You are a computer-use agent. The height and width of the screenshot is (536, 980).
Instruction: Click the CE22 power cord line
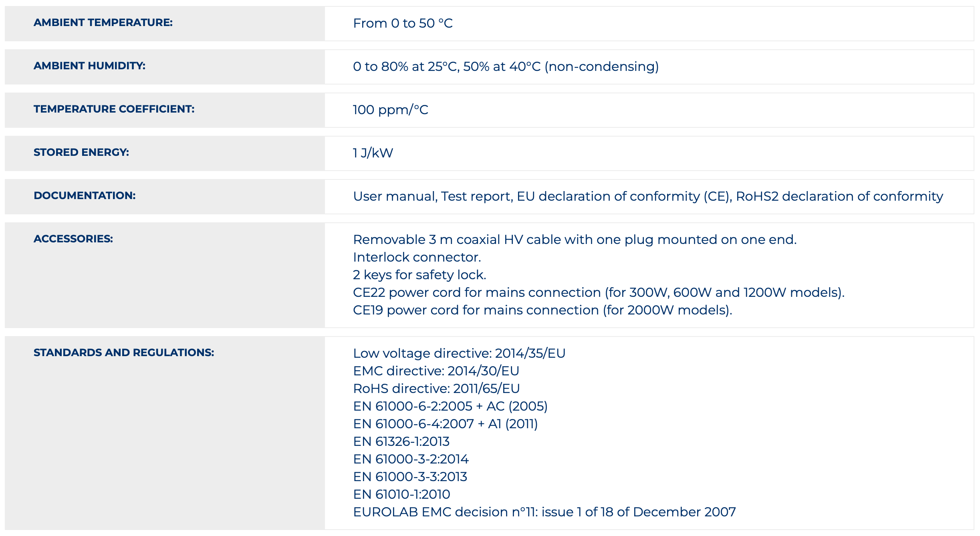pos(599,292)
